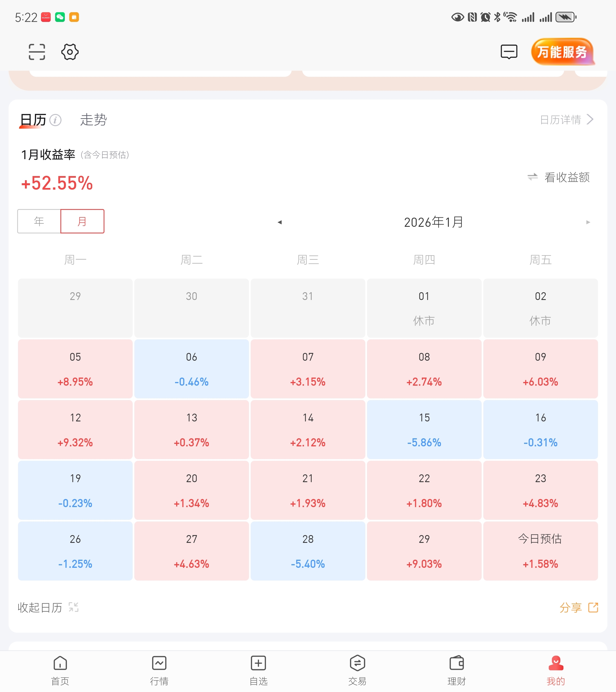Select the 日历 tab
Viewport: 616px width, 692px height.
click(33, 120)
